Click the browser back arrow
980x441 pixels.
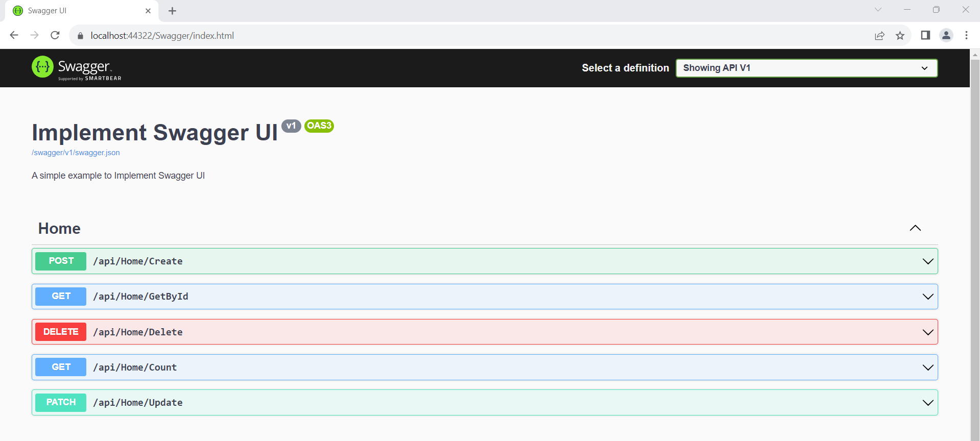[14, 35]
